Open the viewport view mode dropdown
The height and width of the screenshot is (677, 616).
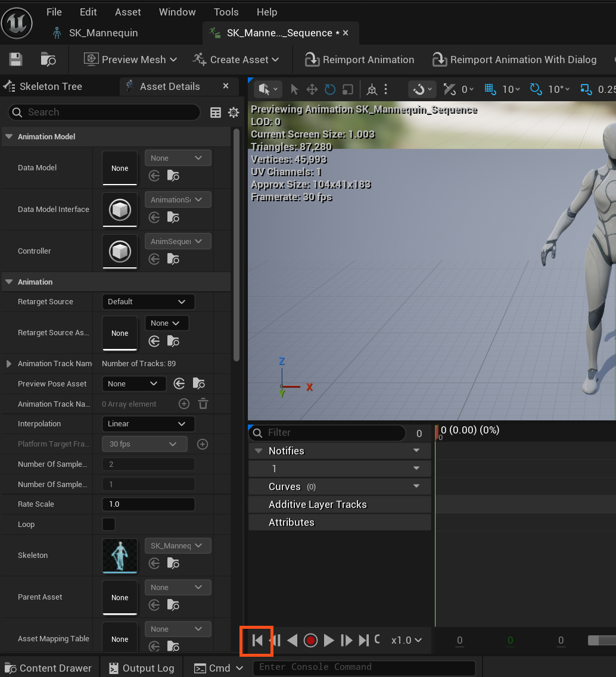coord(268,89)
